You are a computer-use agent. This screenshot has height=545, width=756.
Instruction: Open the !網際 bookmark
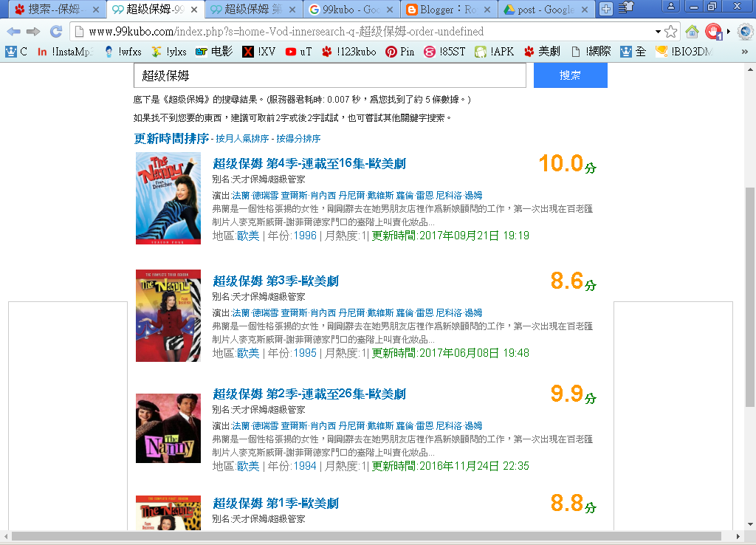[x=591, y=52]
